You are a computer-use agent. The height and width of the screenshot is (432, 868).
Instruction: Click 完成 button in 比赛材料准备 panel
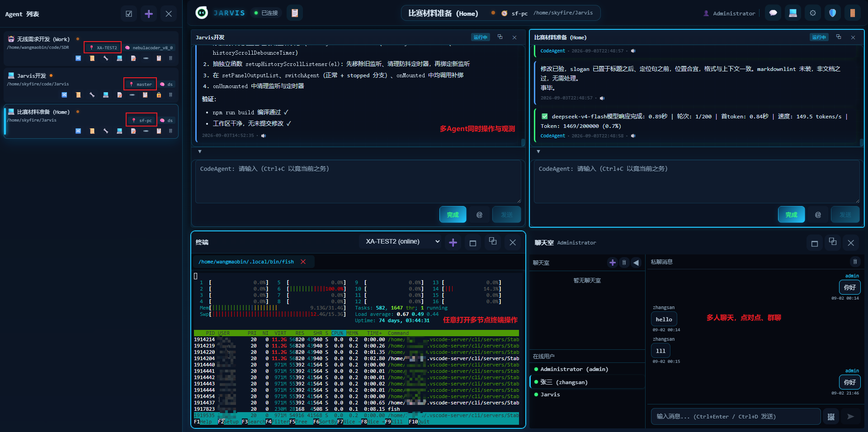click(792, 215)
